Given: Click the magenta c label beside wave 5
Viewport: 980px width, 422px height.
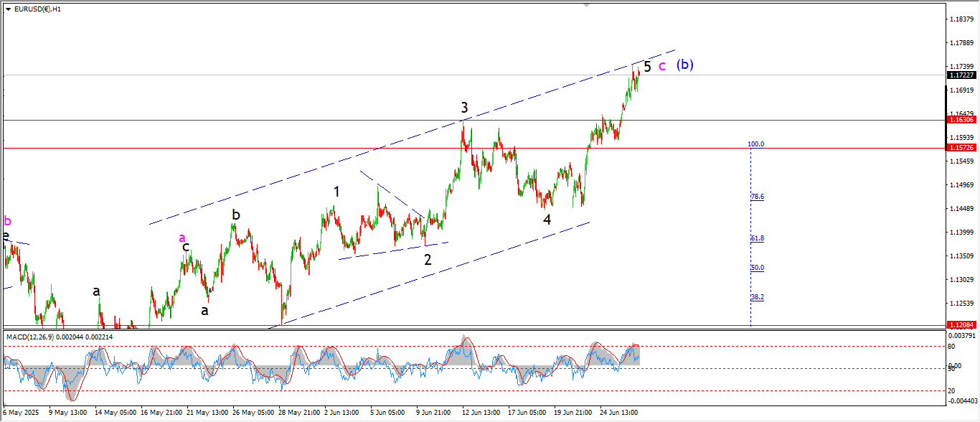Looking at the screenshot, I should [662, 66].
